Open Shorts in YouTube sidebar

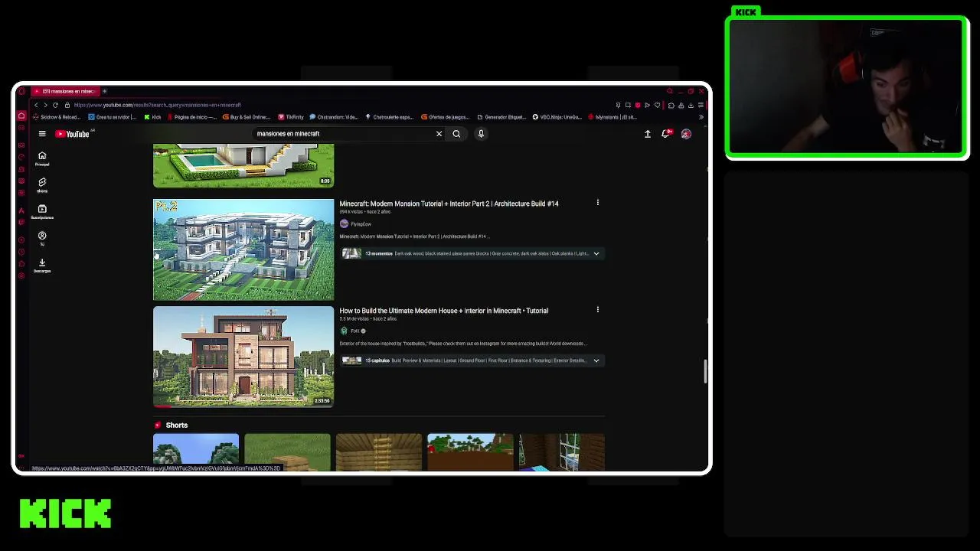pos(42,185)
